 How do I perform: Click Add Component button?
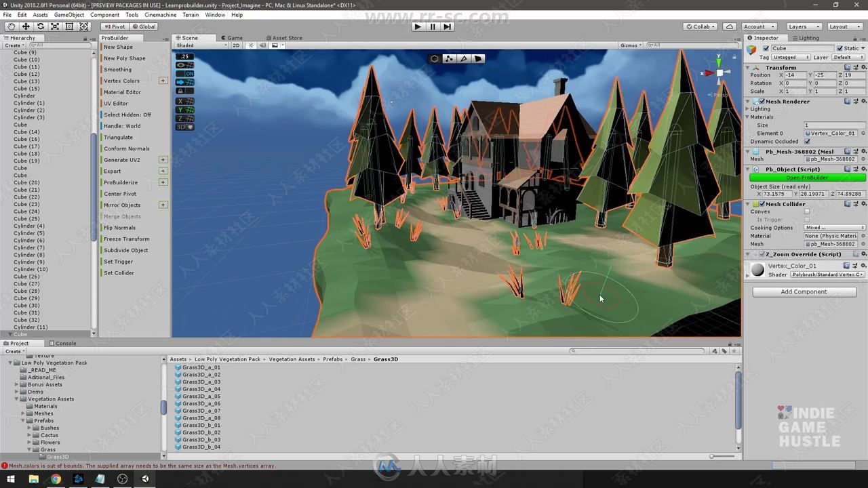[x=804, y=291]
